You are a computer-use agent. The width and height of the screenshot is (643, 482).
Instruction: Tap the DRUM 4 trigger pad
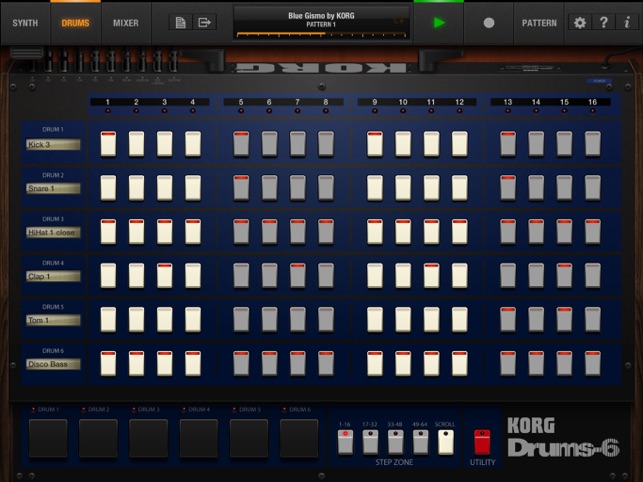(199, 438)
